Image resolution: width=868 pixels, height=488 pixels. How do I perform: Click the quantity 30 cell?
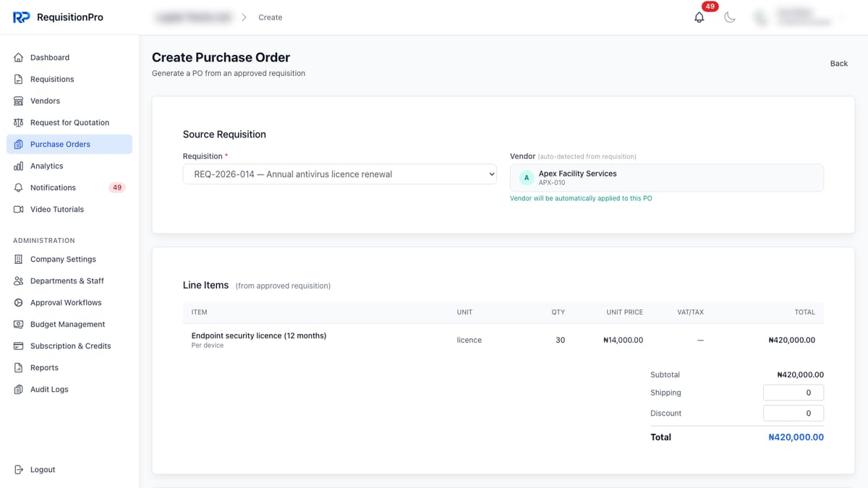click(x=560, y=340)
